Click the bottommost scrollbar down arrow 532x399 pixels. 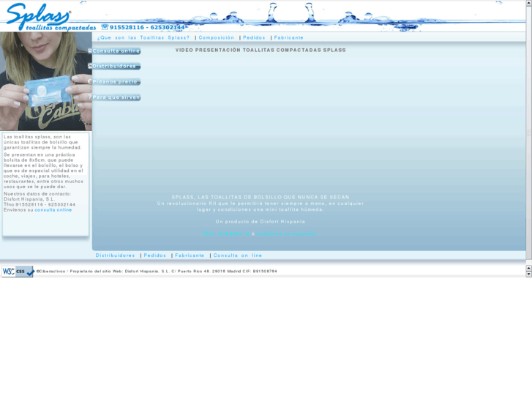[528, 274]
